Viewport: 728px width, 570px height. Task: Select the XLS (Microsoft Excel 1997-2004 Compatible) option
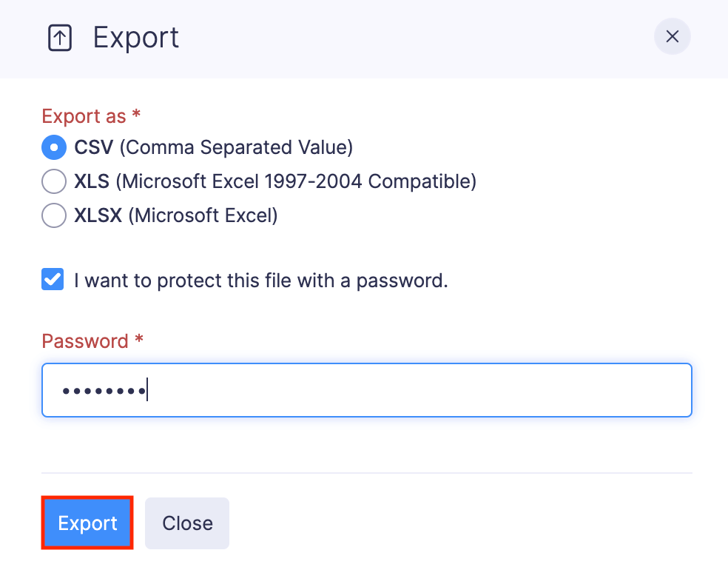point(53,181)
